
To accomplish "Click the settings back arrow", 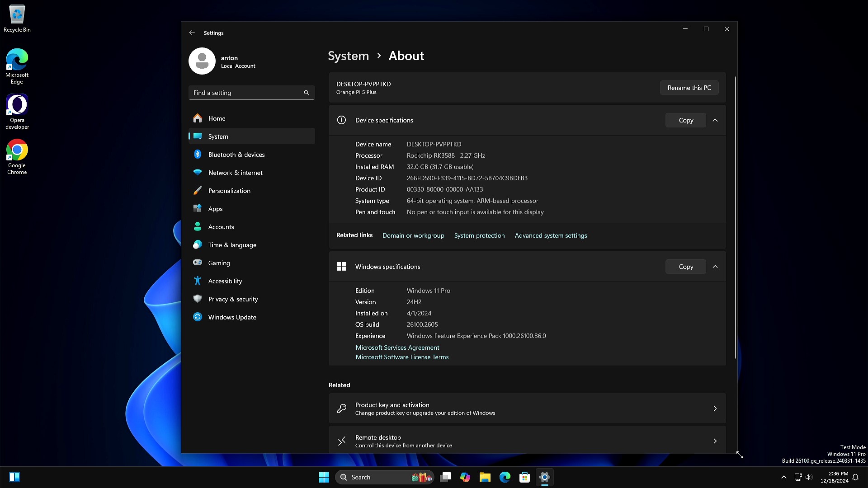I will 192,33.
